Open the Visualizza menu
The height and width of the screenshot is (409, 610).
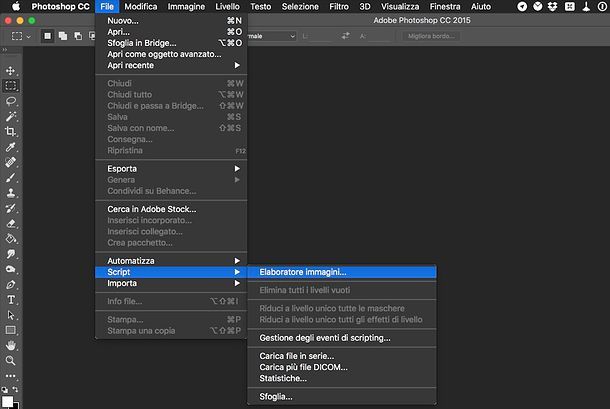click(400, 7)
